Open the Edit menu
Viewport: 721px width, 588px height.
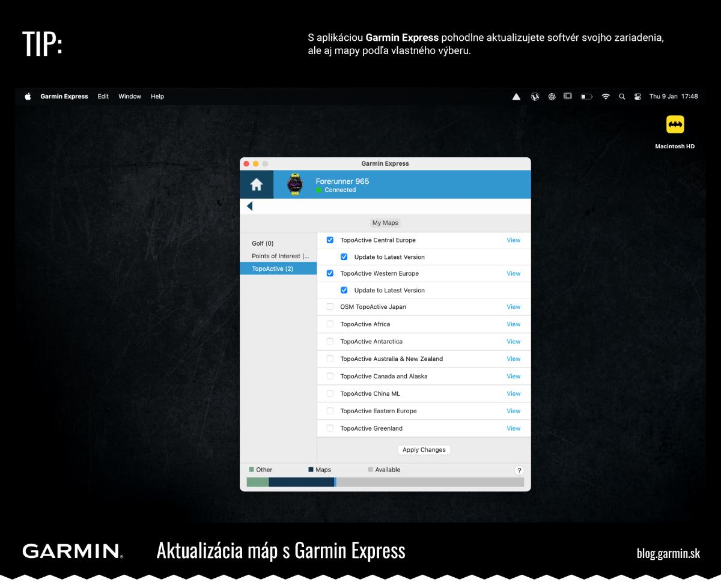(x=103, y=96)
